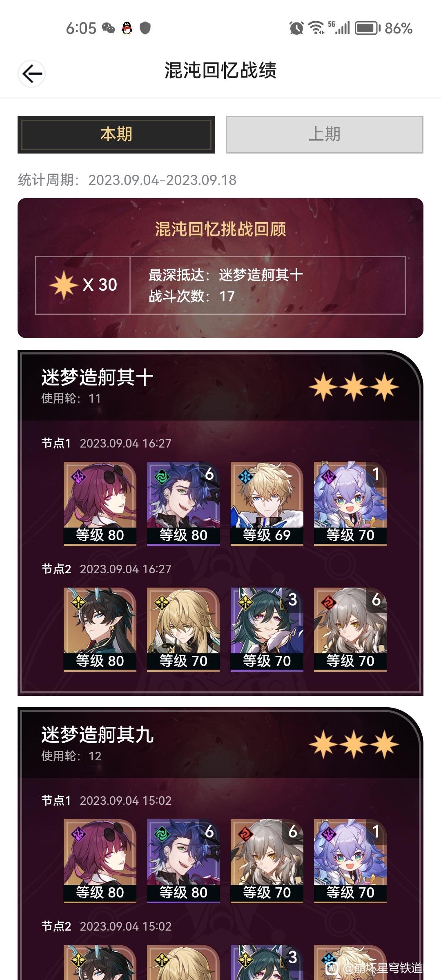Tap Trailblazer fire portrait in 其十 节点2
Image resolution: width=441 pixels, height=980 pixels.
350,629
